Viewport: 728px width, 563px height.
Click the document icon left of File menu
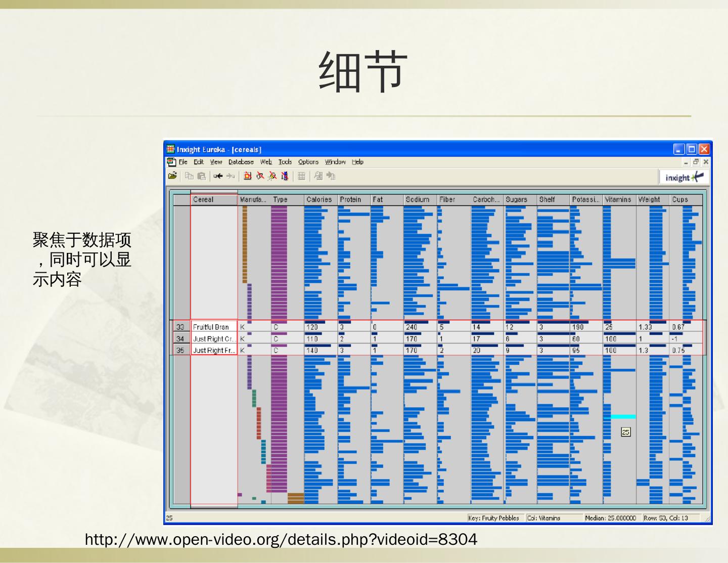172,162
